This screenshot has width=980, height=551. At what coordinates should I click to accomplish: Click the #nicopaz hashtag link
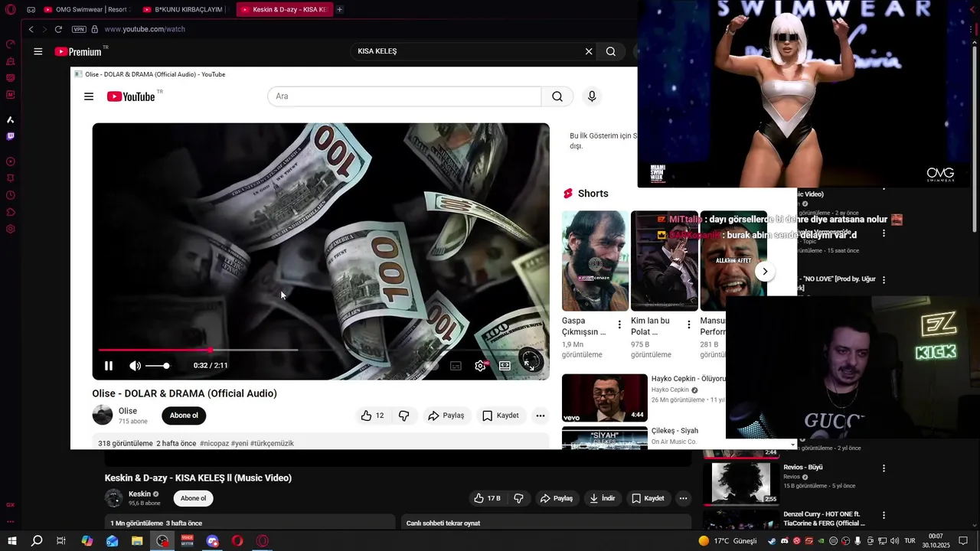pos(214,443)
